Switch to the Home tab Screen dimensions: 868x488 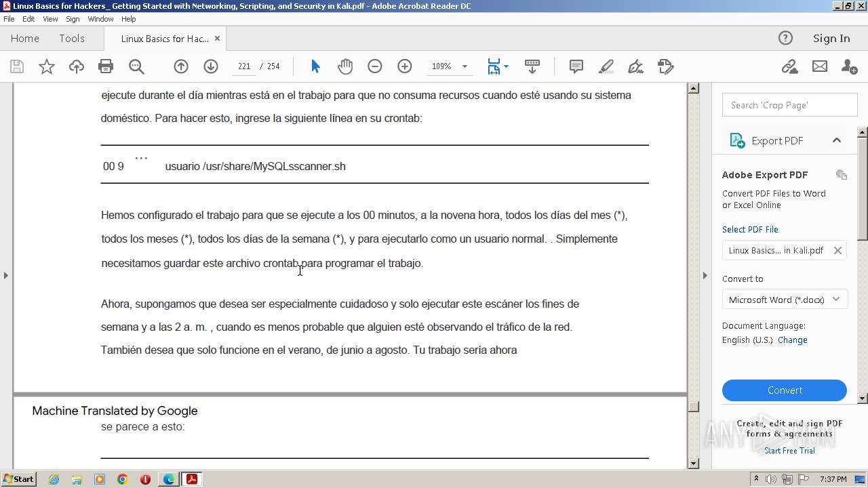point(25,39)
